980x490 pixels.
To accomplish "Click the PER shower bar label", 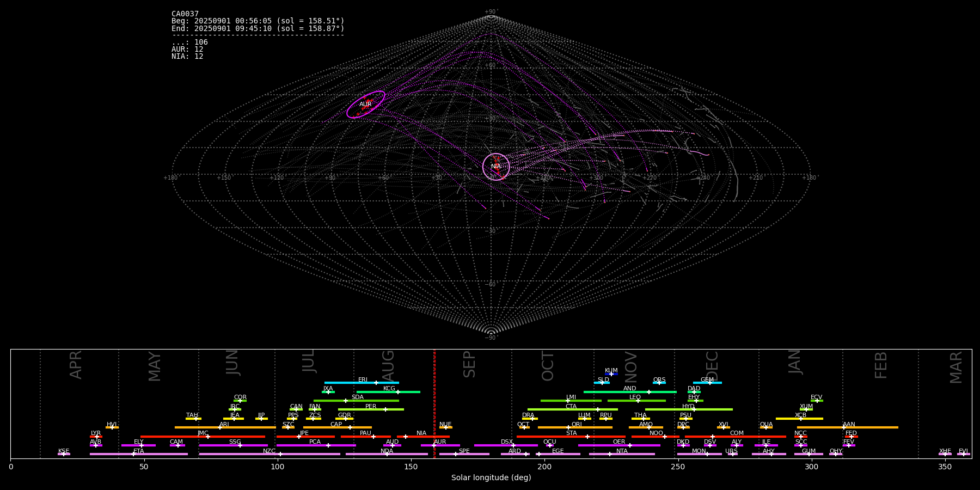I will [x=371, y=407].
